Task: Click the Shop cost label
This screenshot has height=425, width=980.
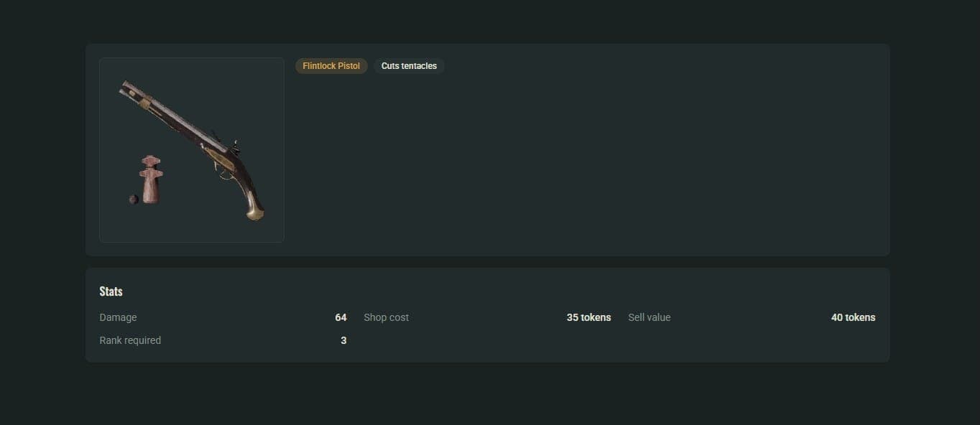Action: click(x=387, y=317)
